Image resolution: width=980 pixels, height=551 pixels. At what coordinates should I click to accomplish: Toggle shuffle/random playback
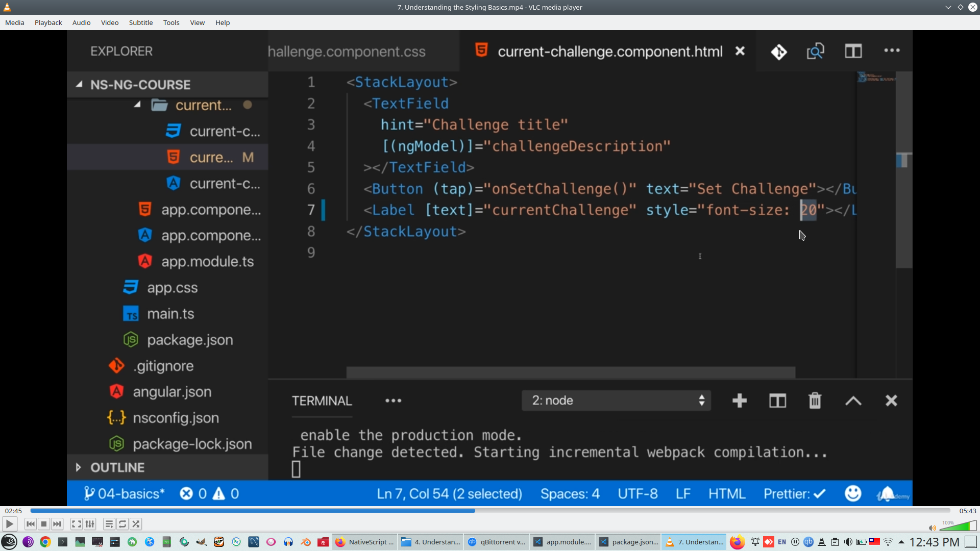136,524
